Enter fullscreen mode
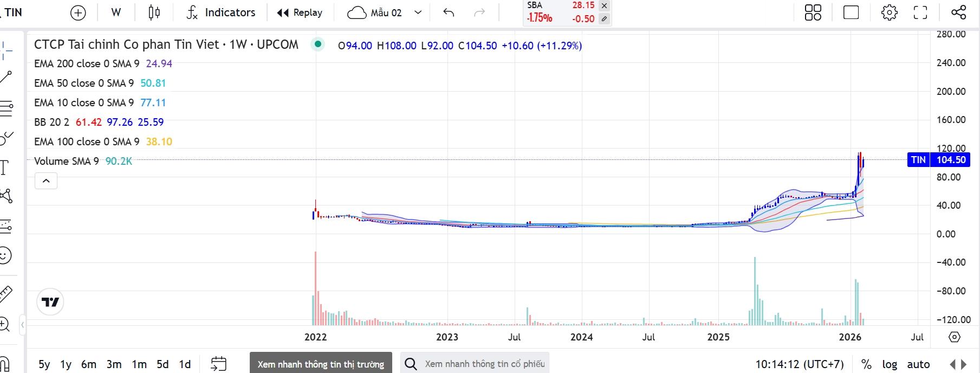 920,12
